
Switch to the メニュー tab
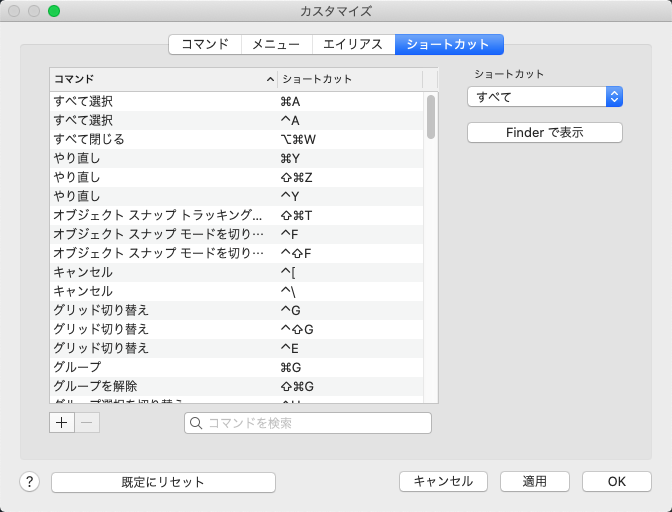[x=276, y=45]
